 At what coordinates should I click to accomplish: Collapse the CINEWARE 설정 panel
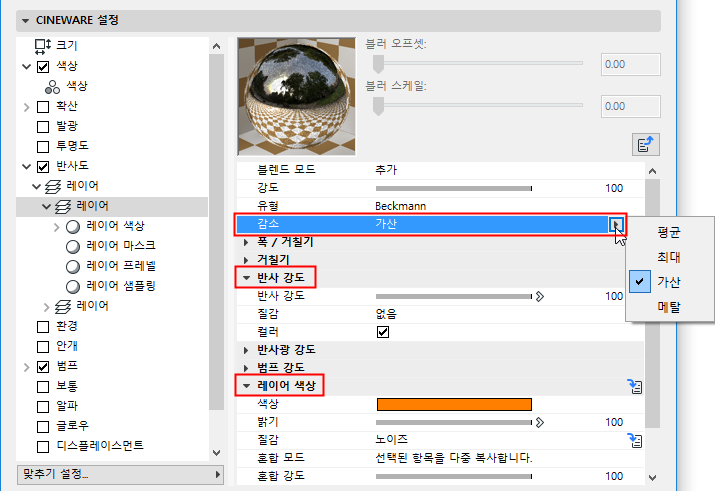pyautogui.click(x=26, y=21)
